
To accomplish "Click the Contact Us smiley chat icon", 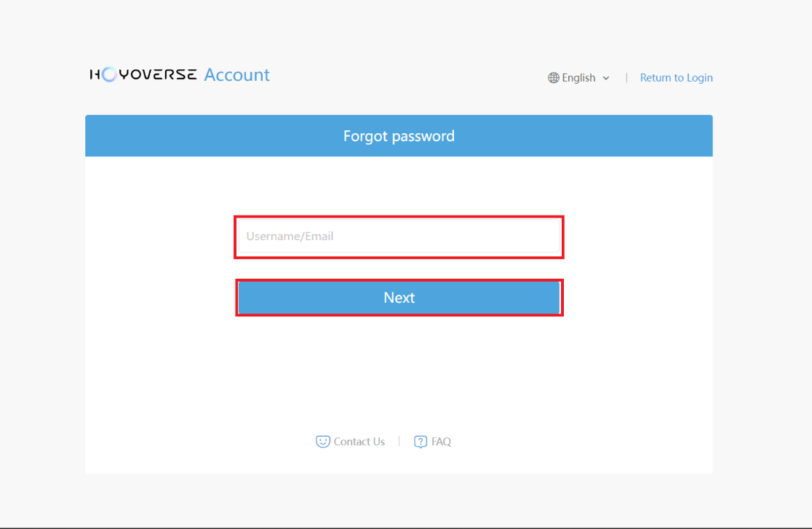I will [322, 442].
